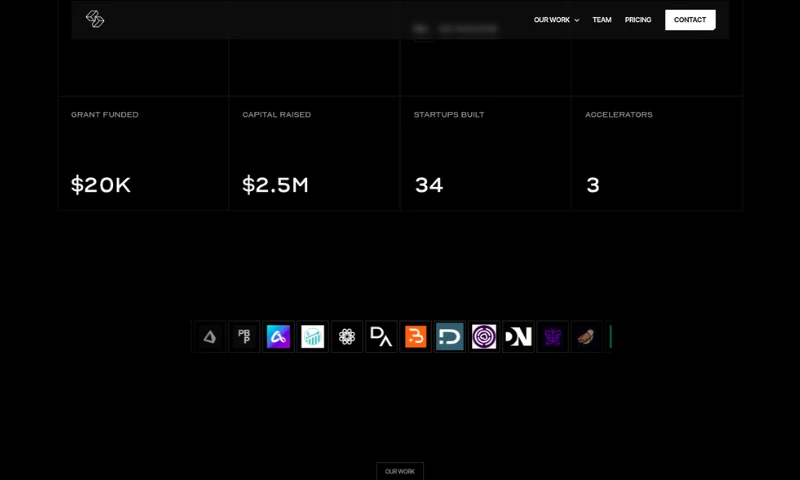Click the DN startup logo
Screen dimensions: 800x480
click(x=518, y=337)
